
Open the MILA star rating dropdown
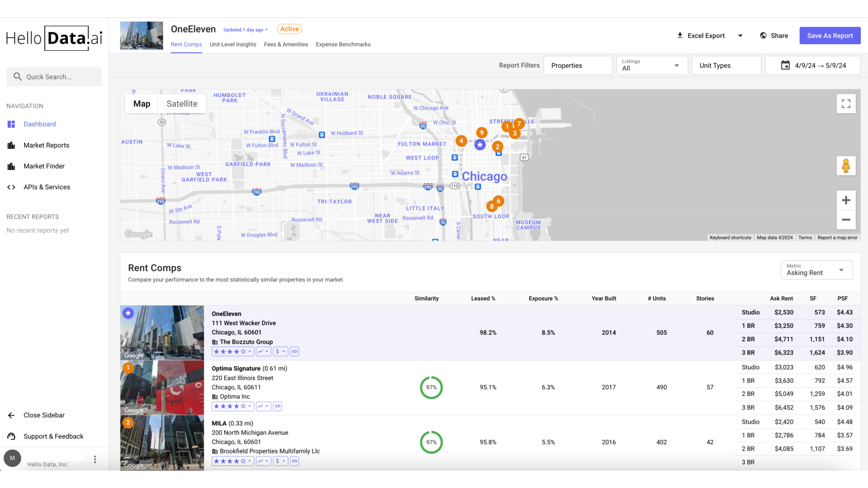pos(232,461)
